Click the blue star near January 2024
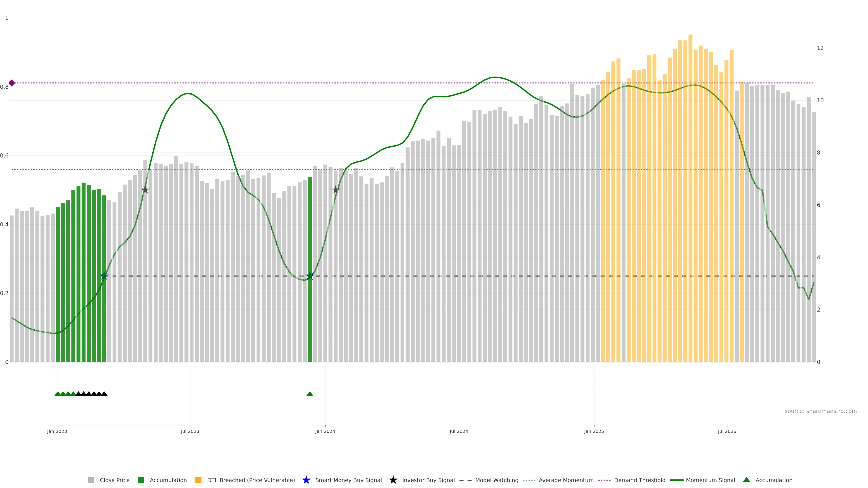The width and height of the screenshot is (868, 488). (310, 276)
